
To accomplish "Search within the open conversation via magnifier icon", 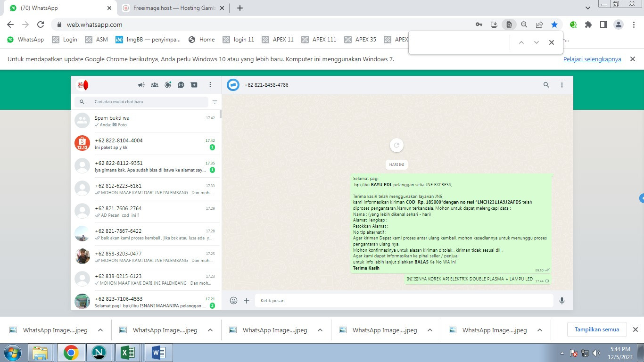I will point(546,85).
